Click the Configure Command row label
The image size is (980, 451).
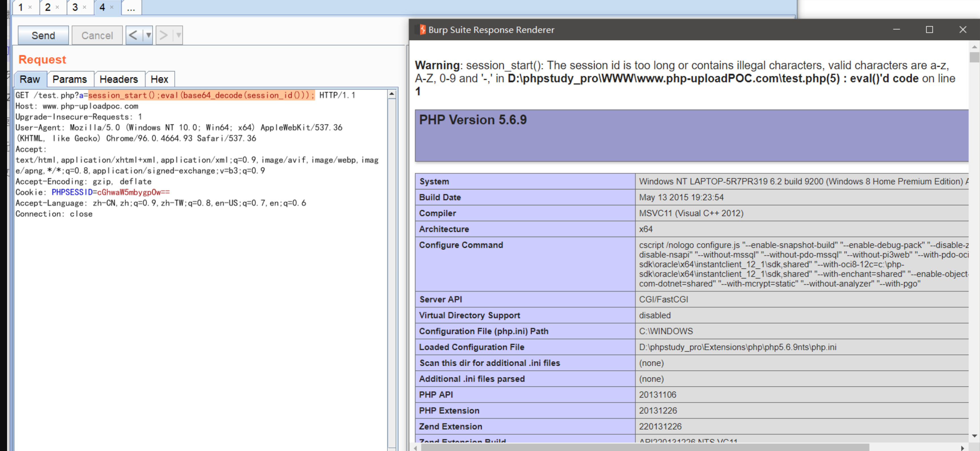(x=461, y=245)
